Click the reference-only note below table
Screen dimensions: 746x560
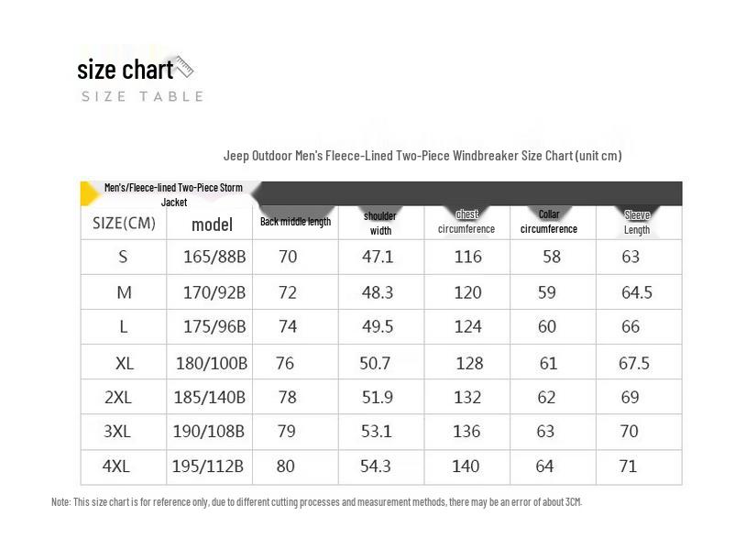[x=316, y=502]
